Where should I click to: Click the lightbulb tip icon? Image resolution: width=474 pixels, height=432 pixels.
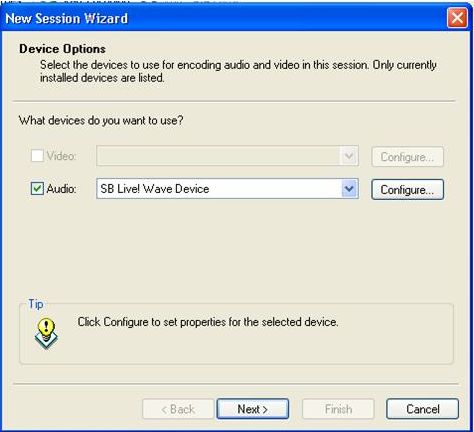click(x=46, y=333)
